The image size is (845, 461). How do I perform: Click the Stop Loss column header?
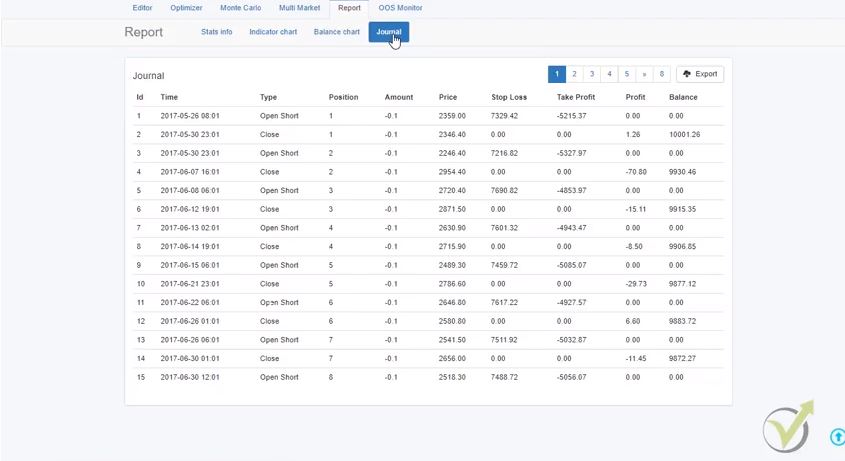509,97
